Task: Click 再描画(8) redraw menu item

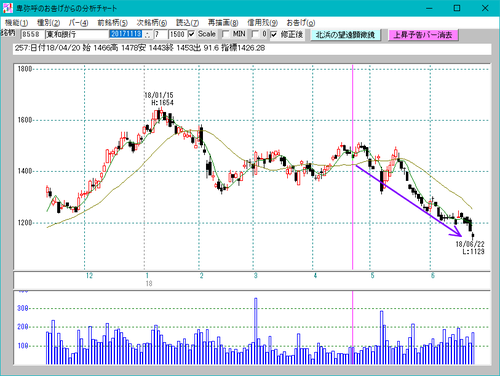Action: [223, 23]
